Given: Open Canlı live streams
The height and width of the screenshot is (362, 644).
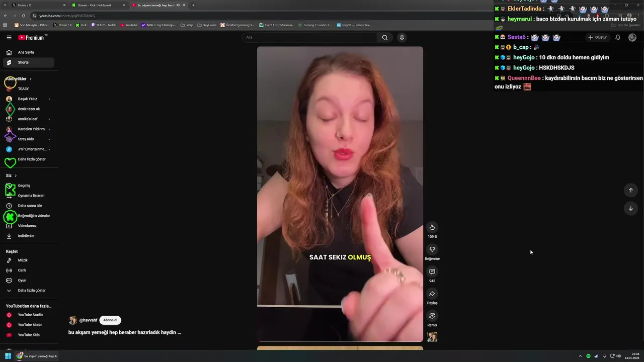Looking at the screenshot, I should coord(29,270).
